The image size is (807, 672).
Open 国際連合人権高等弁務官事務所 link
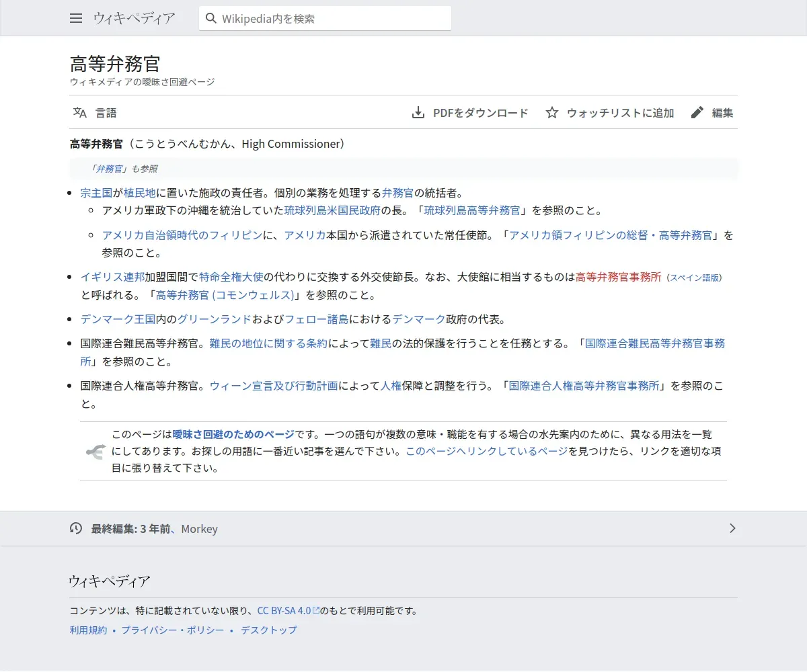click(x=584, y=386)
